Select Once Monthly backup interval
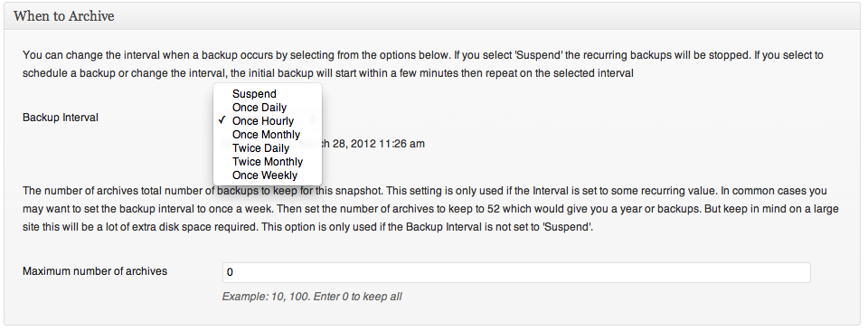868x331 pixels. (268, 135)
